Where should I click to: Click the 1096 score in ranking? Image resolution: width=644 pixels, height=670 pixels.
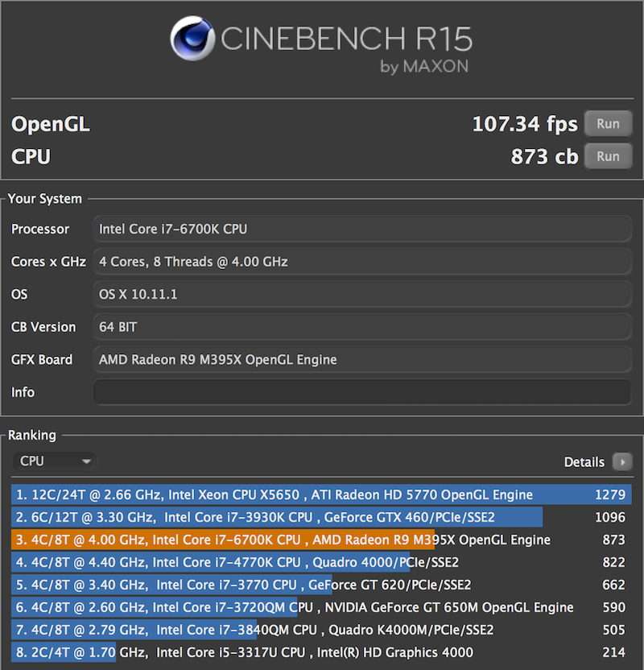click(x=610, y=518)
